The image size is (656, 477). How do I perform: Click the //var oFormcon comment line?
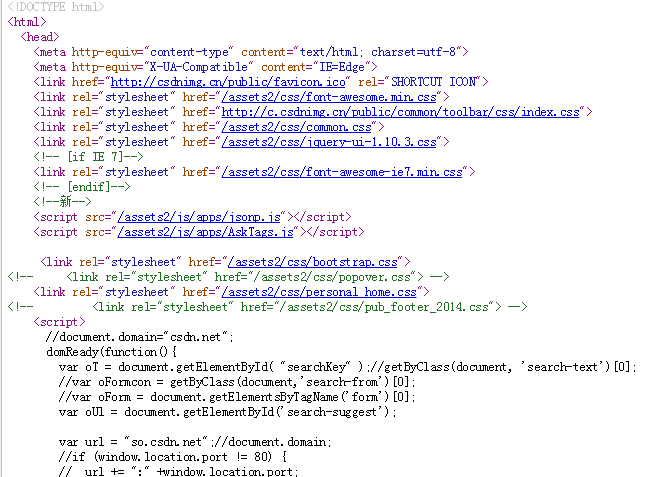tap(237, 382)
